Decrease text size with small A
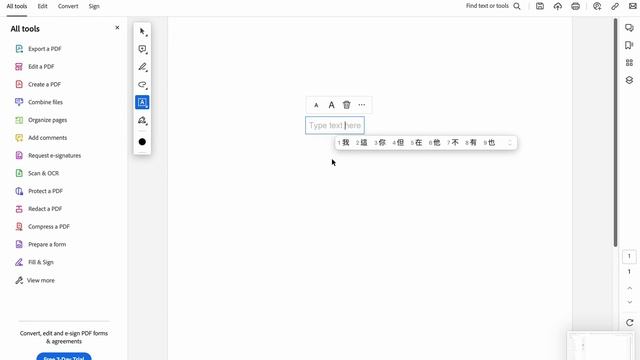The height and width of the screenshot is (360, 640). click(316, 105)
